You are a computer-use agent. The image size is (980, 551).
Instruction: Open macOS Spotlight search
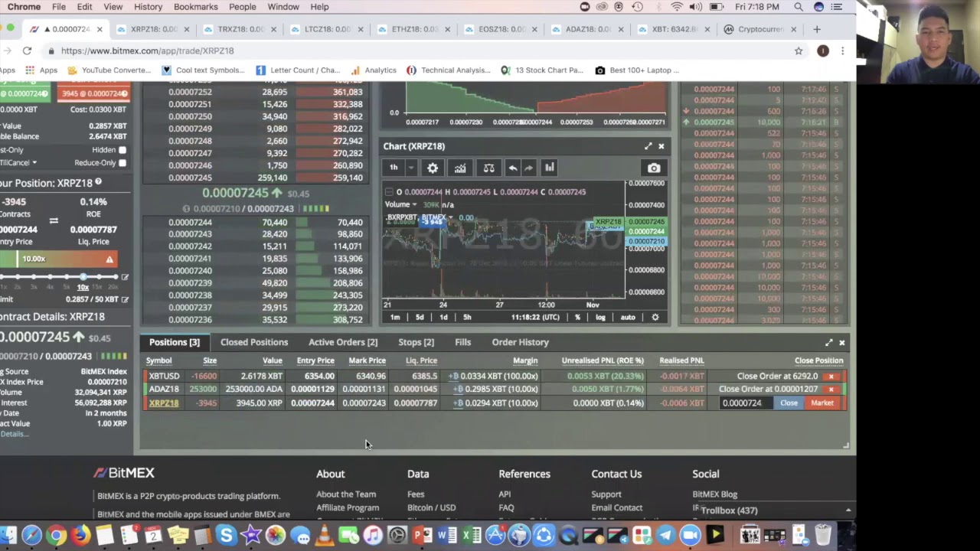(x=799, y=7)
